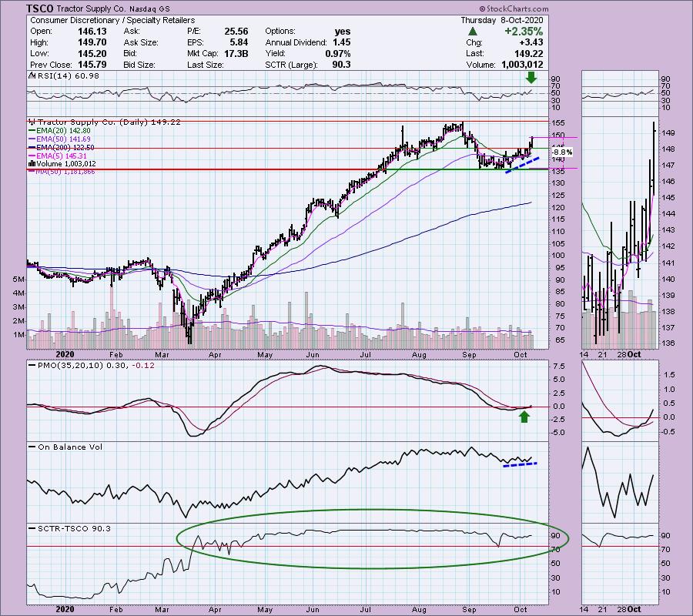Click the Mkt Cap value 17.3B

pos(236,53)
